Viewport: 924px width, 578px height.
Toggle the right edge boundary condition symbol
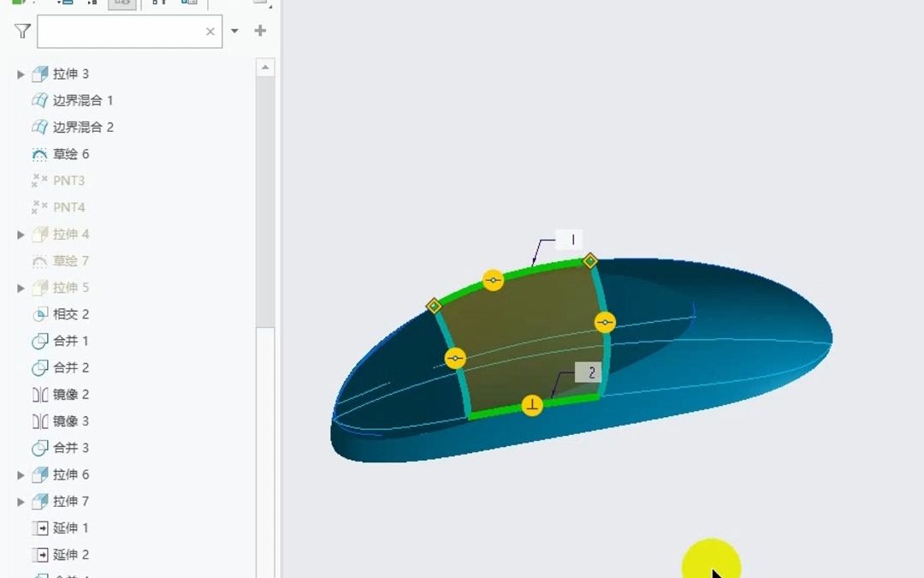click(605, 322)
